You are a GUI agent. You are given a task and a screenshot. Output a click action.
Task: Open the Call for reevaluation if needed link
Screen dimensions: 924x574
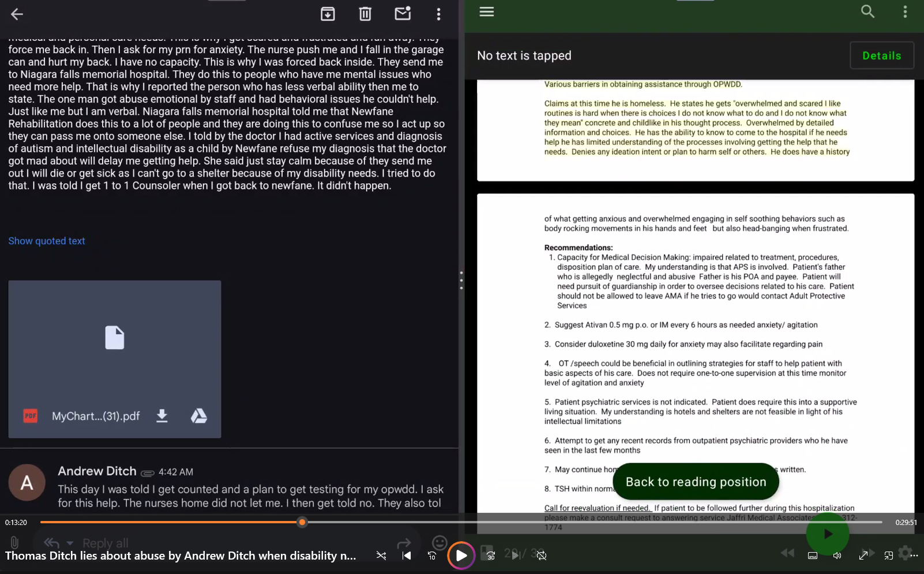pos(598,508)
